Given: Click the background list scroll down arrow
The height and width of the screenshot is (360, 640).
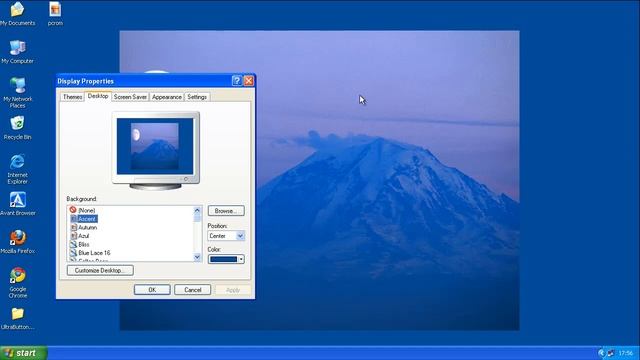Looking at the screenshot, I should [x=197, y=257].
